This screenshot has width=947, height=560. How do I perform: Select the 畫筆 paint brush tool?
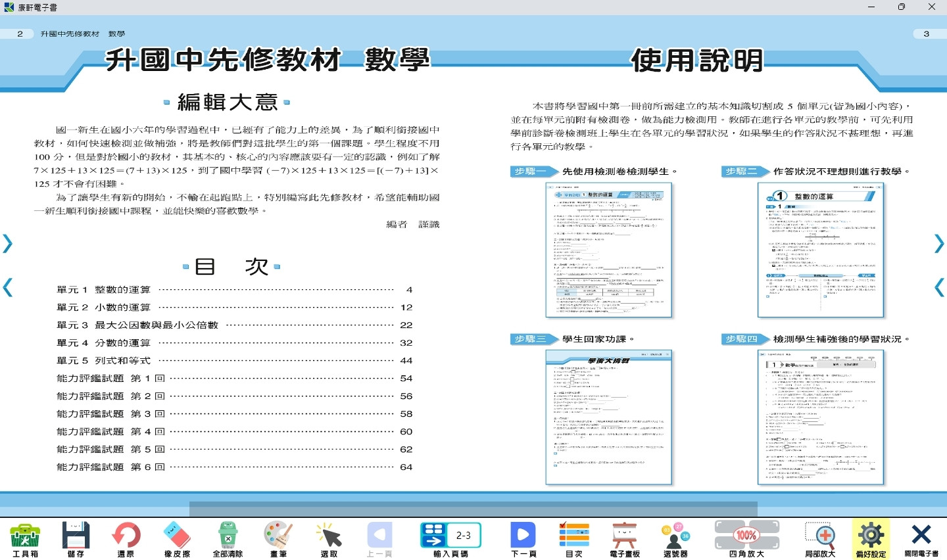coord(278,540)
